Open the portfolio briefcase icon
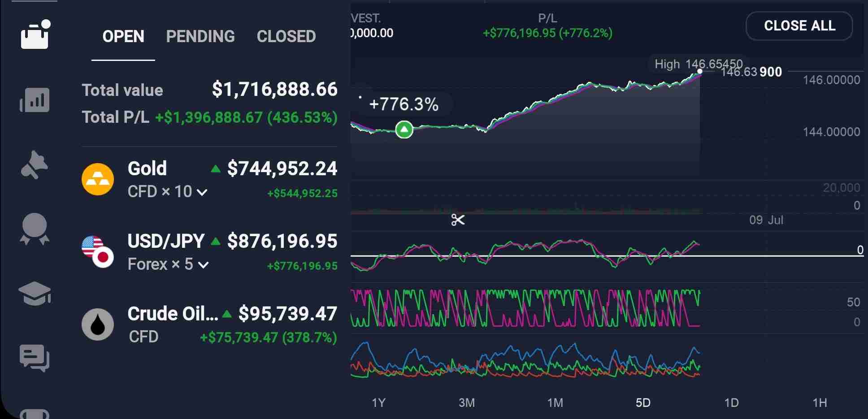 [x=35, y=35]
